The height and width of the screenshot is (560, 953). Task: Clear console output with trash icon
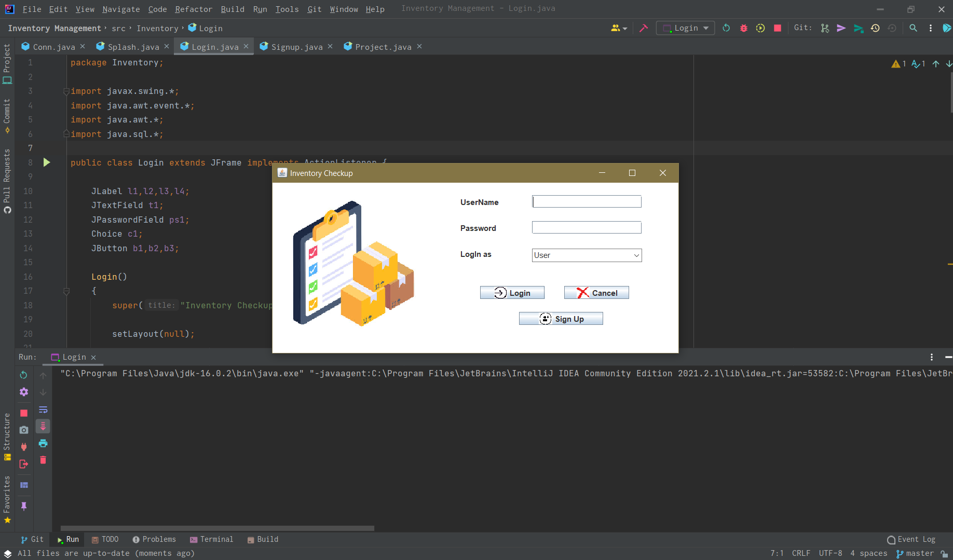click(43, 460)
